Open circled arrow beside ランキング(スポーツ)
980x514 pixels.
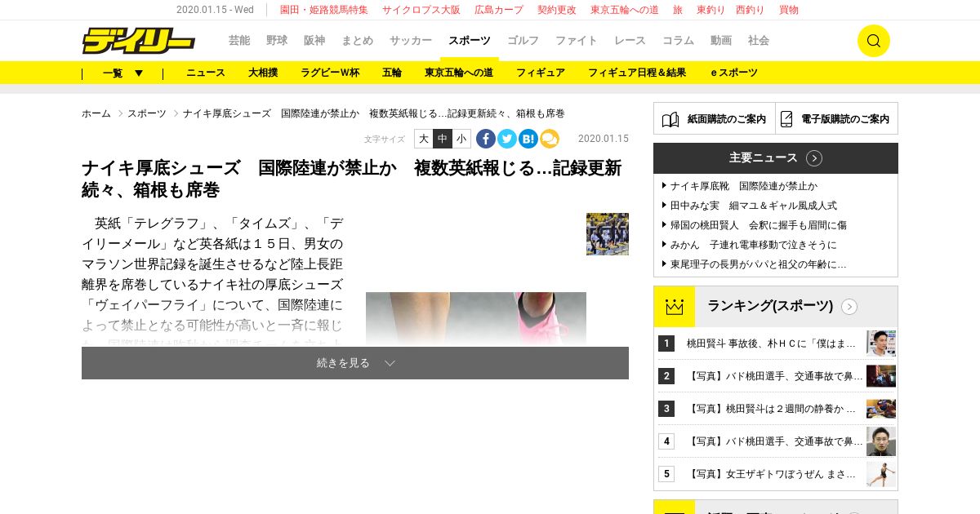click(x=849, y=307)
